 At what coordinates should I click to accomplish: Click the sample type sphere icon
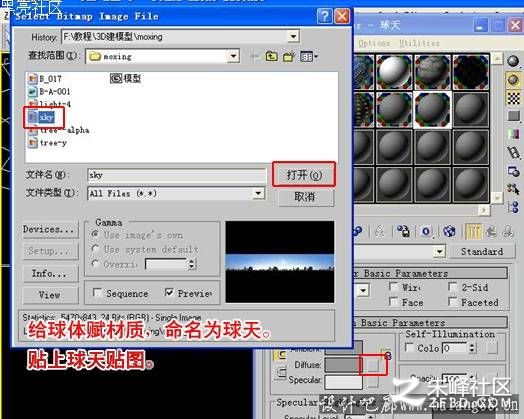point(513,61)
